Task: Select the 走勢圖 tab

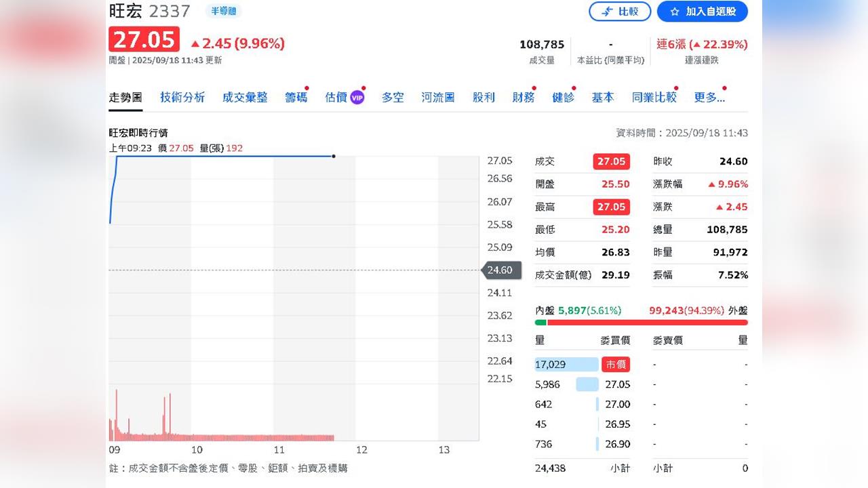Action: tap(125, 97)
